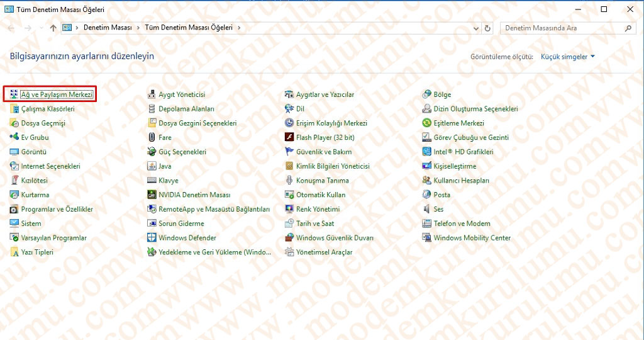The width and height of the screenshot is (644, 340).
Task: Refresh the Control Panel view
Action: pos(487,28)
